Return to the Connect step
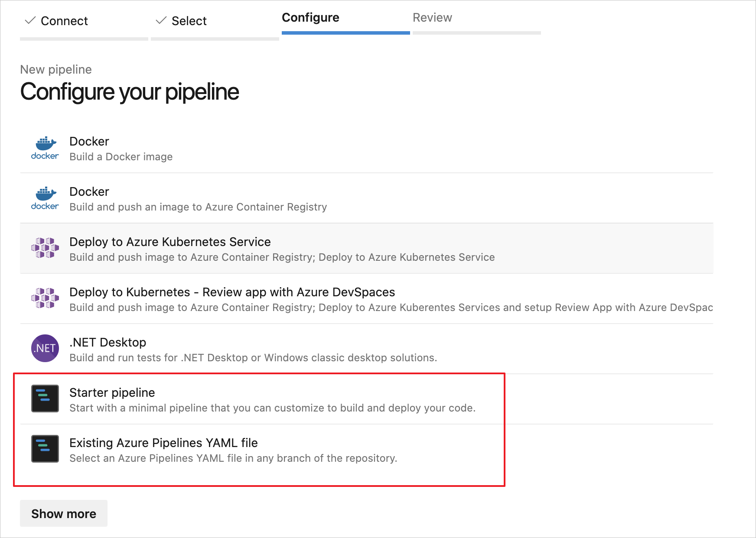The image size is (756, 538). coord(64,21)
